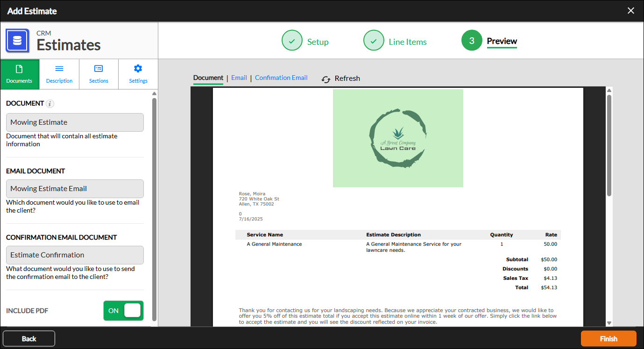Click the Document info icon
Screen dimensions: 644x349
50,104
